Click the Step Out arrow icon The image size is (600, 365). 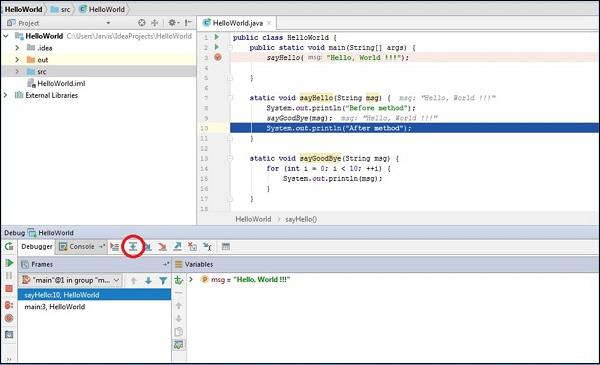click(178, 247)
